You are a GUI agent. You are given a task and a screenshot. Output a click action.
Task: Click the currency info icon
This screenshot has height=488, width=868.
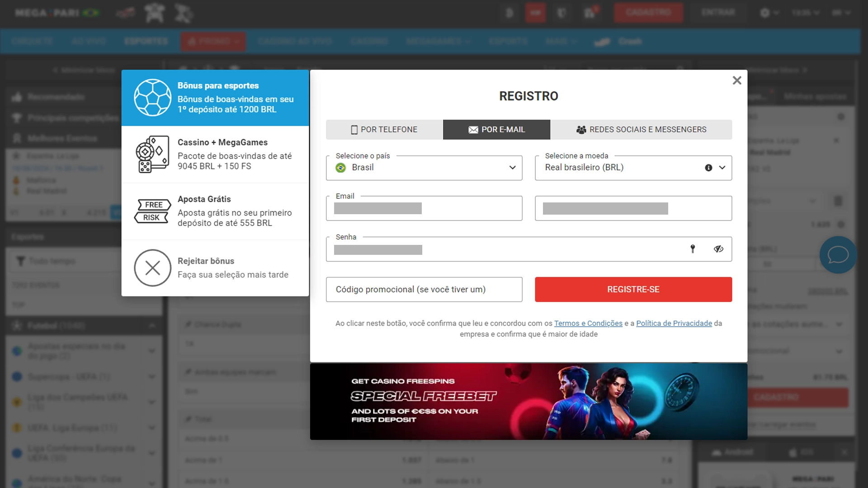(708, 168)
